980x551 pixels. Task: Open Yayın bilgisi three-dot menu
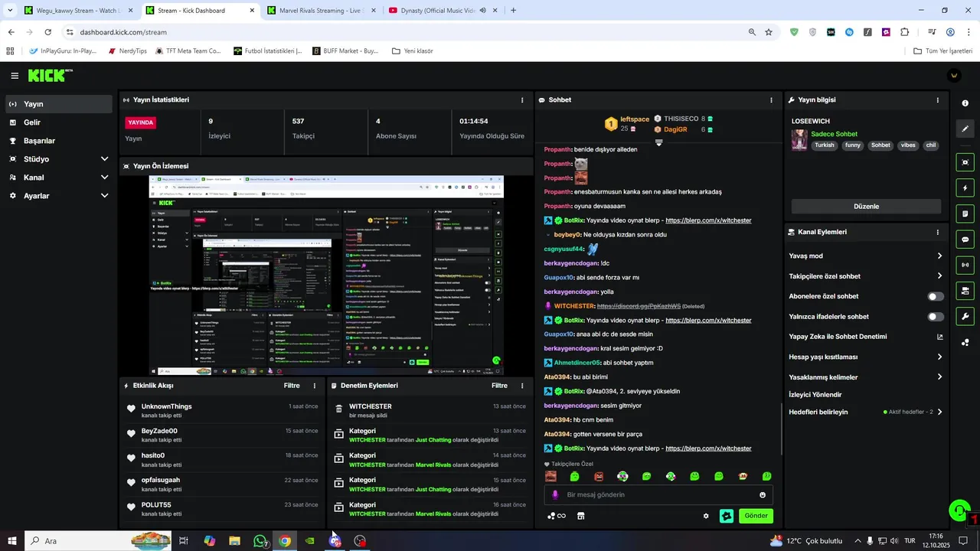click(x=937, y=100)
